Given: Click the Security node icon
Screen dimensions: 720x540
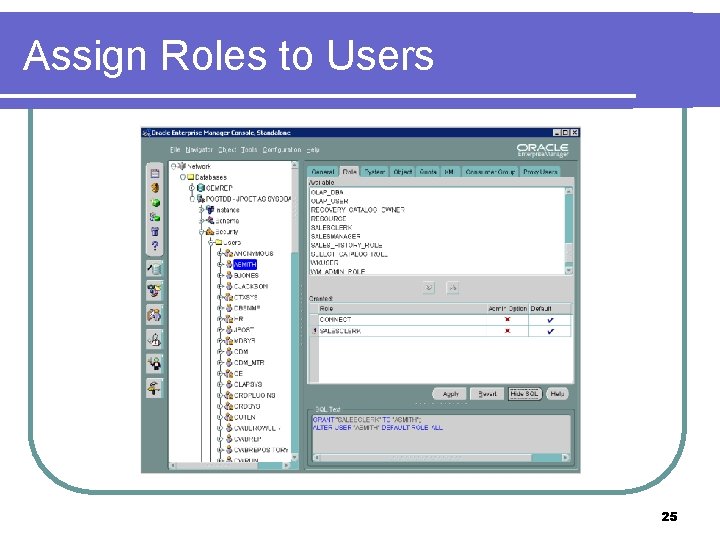Looking at the screenshot, I should [210, 231].
